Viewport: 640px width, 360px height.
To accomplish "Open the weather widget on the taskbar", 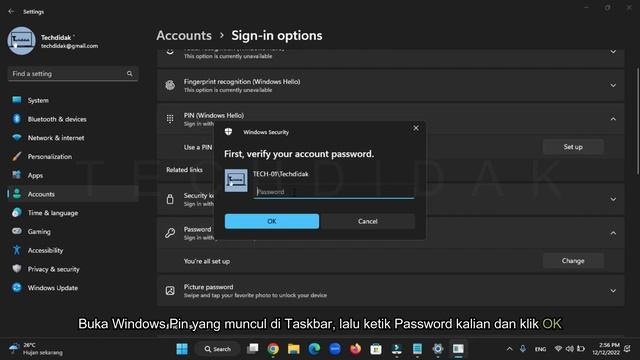I will coord(36,349).
